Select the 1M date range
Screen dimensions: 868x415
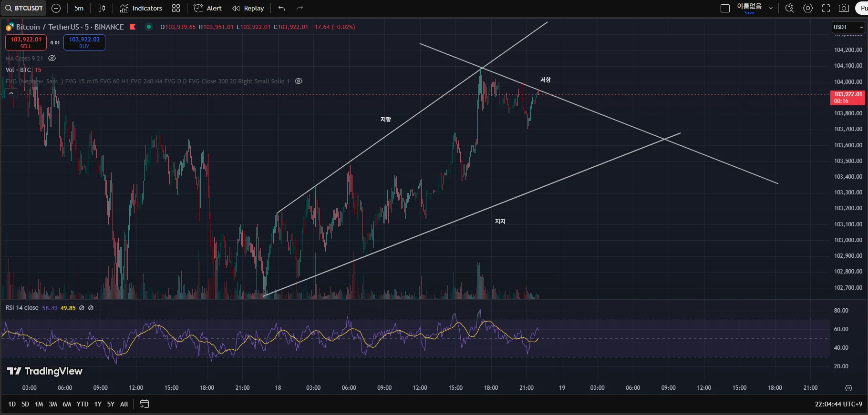point(39,404)
